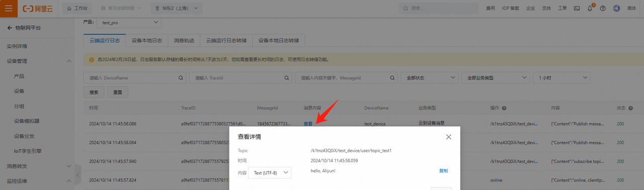The image size is (644, 190).
Task: Open 实例详情 in sidebar
Action: [17, 46]
